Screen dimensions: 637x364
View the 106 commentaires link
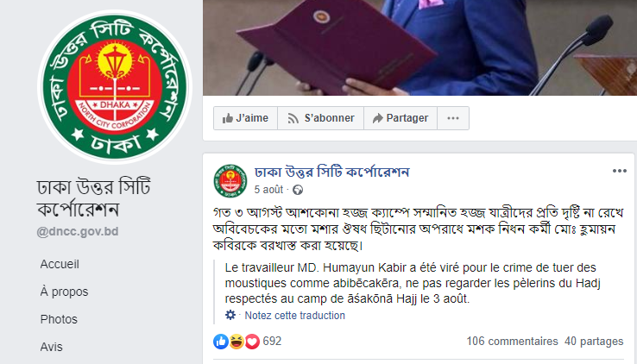click(x=512, y=342)
